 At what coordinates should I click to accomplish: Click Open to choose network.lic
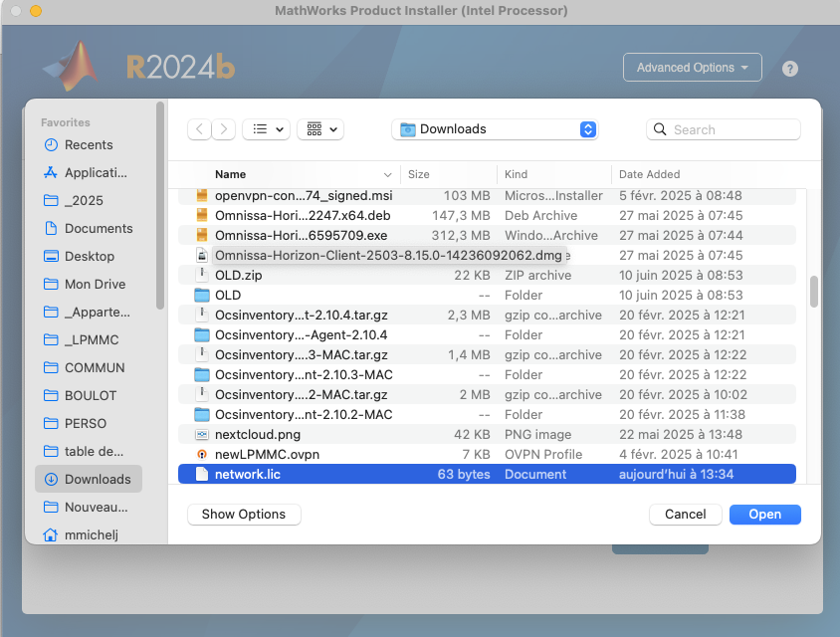(x=765, y=515)
